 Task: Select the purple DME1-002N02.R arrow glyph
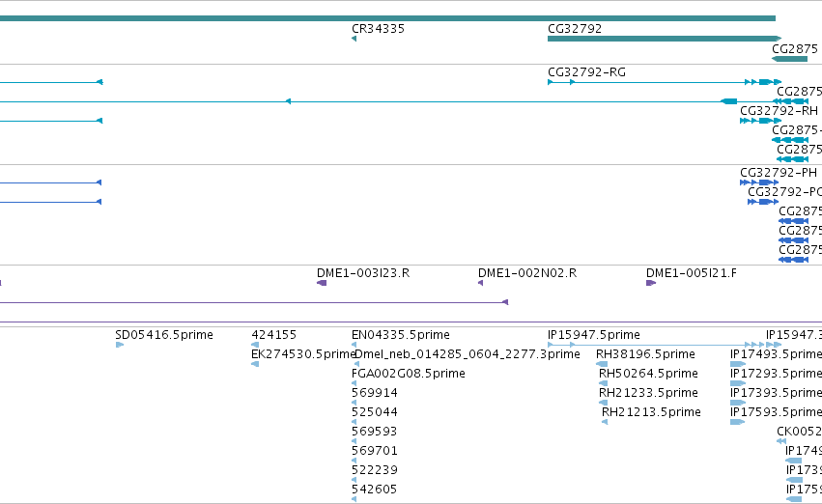coord(481,284)
